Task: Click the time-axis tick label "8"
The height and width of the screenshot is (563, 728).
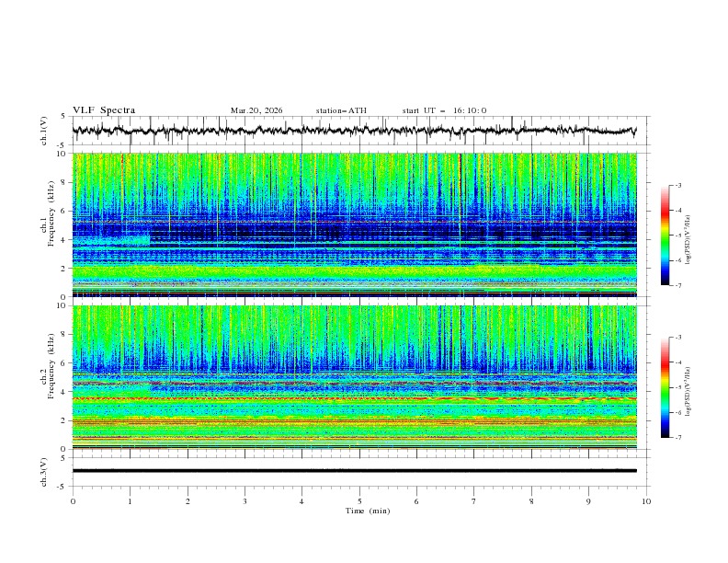Action: click(x=531, y=501)
